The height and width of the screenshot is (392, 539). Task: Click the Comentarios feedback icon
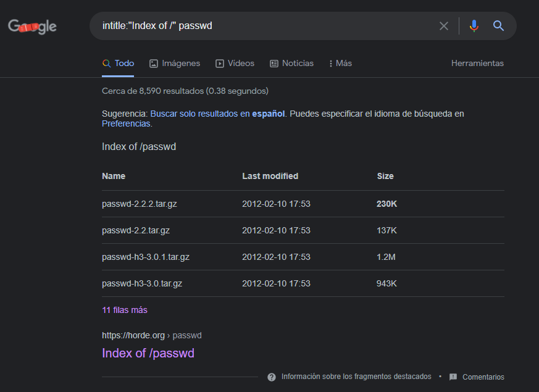pos(454,377)
